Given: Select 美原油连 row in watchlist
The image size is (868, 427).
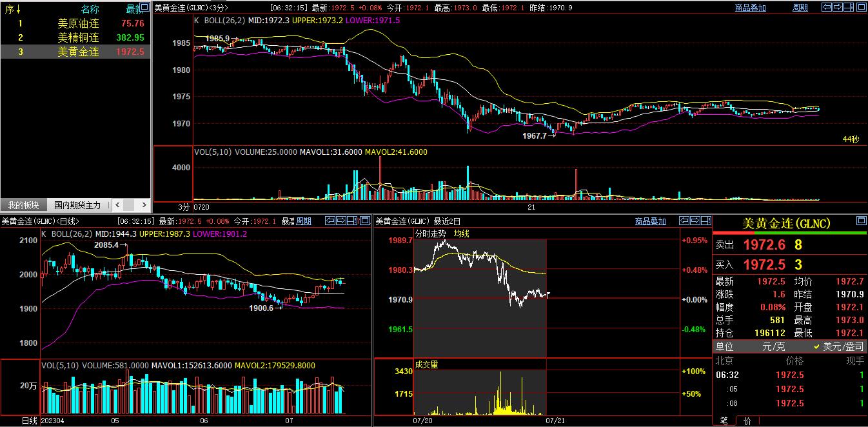Looking at the screenshot, I should pyautogui.click(x=75, y=23).
